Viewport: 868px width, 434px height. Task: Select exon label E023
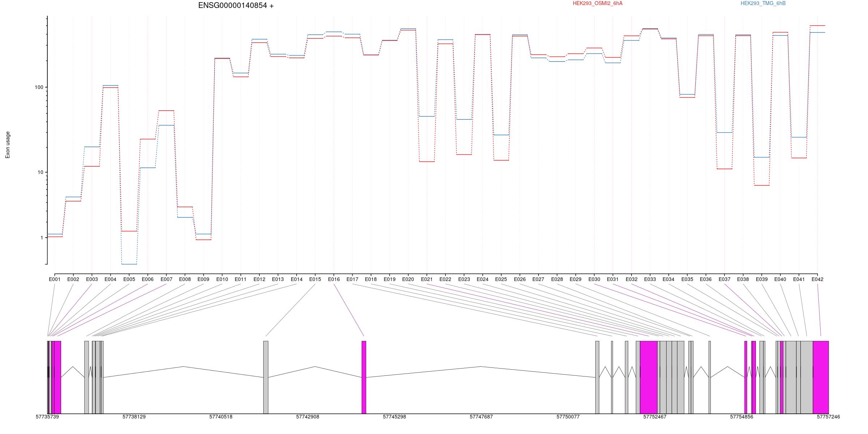464,279
